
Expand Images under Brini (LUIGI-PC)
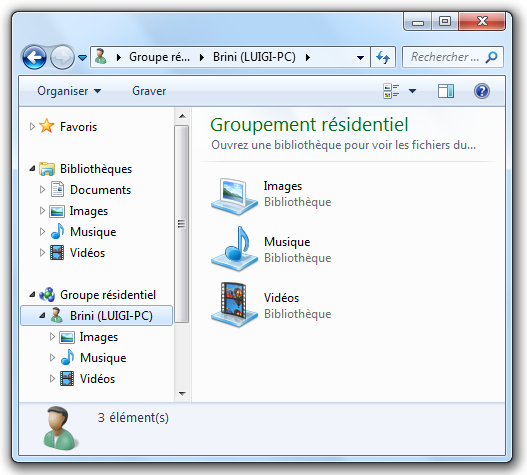click(52, 337)
